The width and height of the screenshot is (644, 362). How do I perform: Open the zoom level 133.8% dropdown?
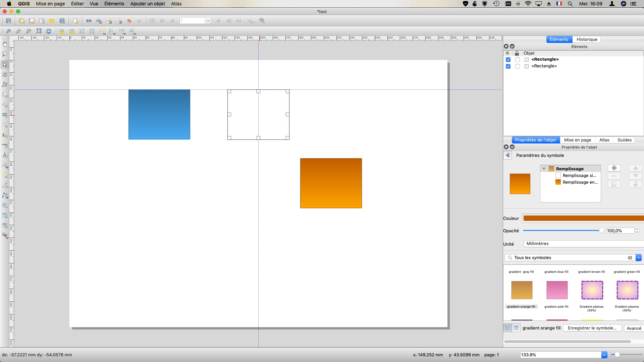pyautogui.click(x=604, y=355)
